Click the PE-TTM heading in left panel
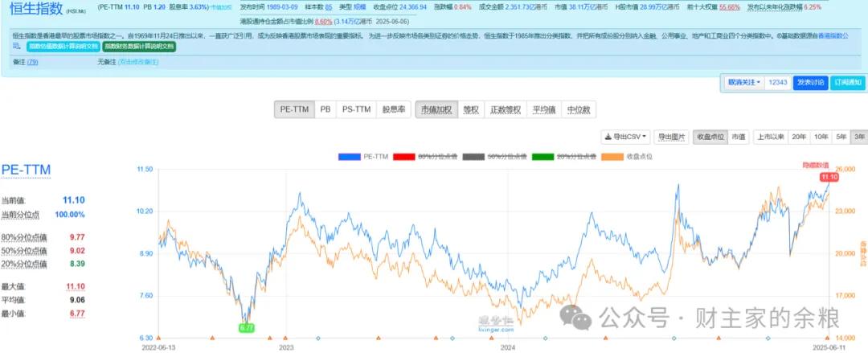Image resolution: width=868 pixels, height=353 pixels. (26, 170)
